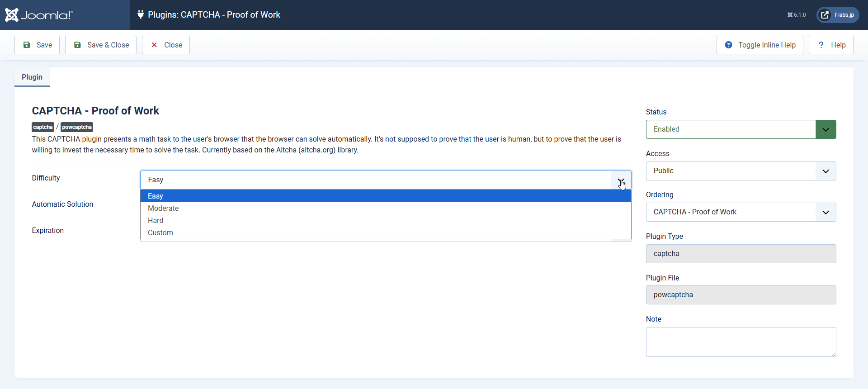Click the Joomla 6.1.0 version badge
868x389 pixels.
[x=797, y=15]
